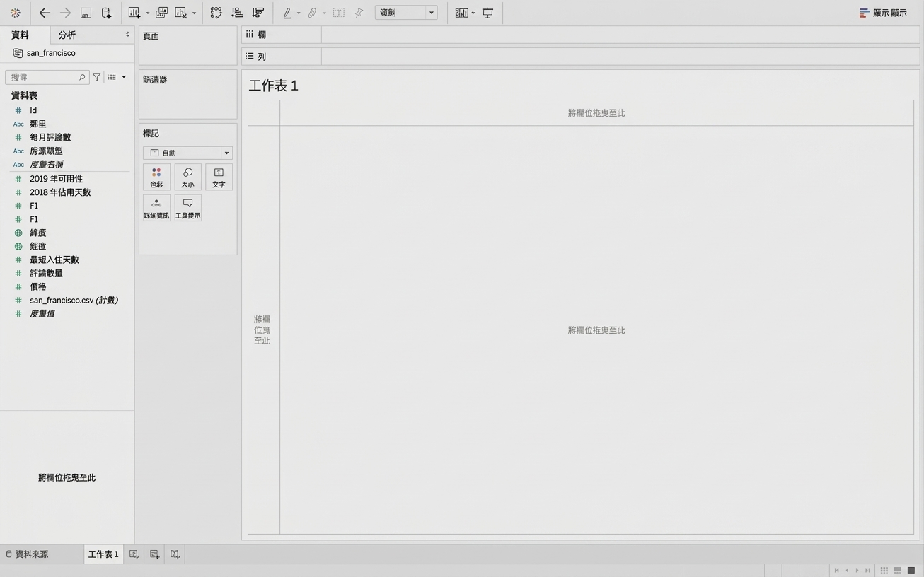Toggle the fix axes pin icon

[359, 13]
